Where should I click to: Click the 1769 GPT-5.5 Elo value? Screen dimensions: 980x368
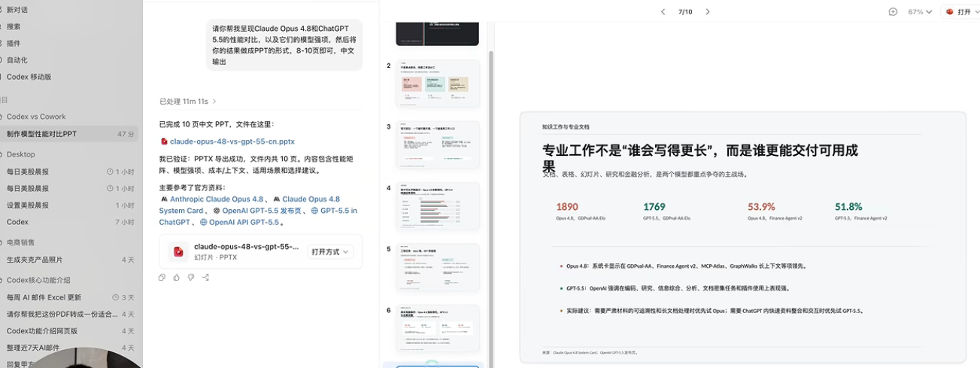(x=654, y=207)
